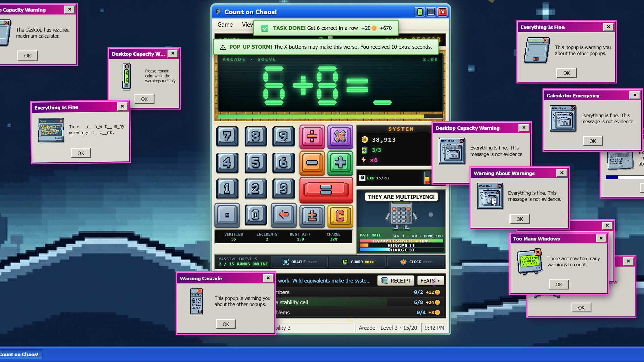Select the calculator 4 key
The width and height of the screenshot is (644, 362).
tap(227, 163)
